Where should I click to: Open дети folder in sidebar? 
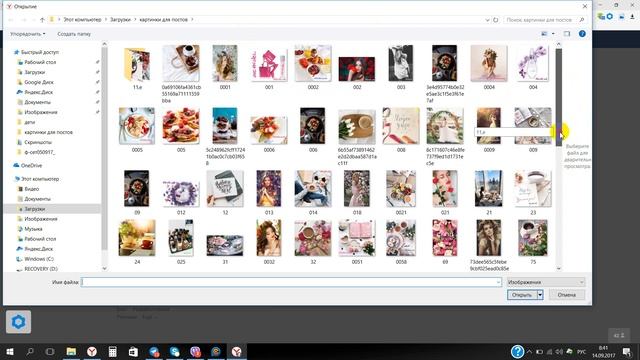coord(29,122)
